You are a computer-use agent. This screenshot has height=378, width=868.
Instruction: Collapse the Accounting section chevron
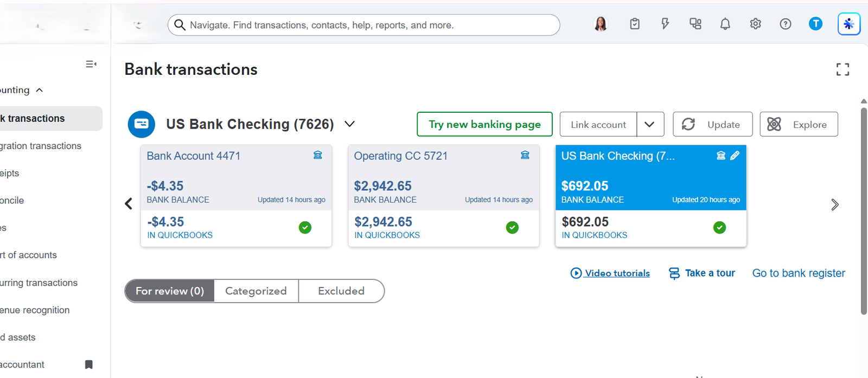click(x=40, y=90)
